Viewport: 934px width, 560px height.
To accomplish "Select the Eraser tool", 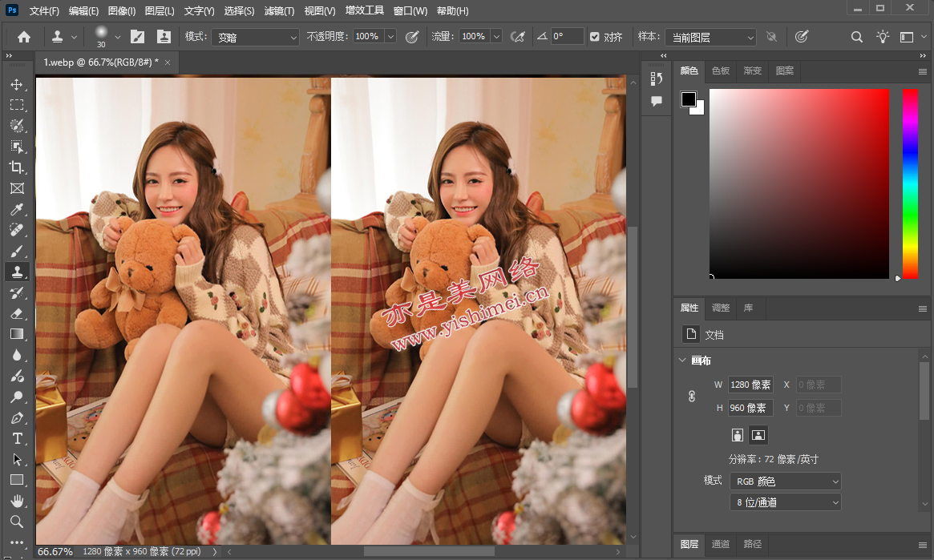I will click(17, 313).
